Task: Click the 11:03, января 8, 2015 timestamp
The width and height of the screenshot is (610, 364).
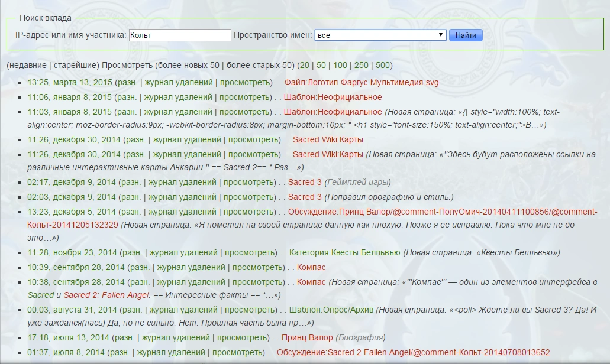Action: click(69, 112)
